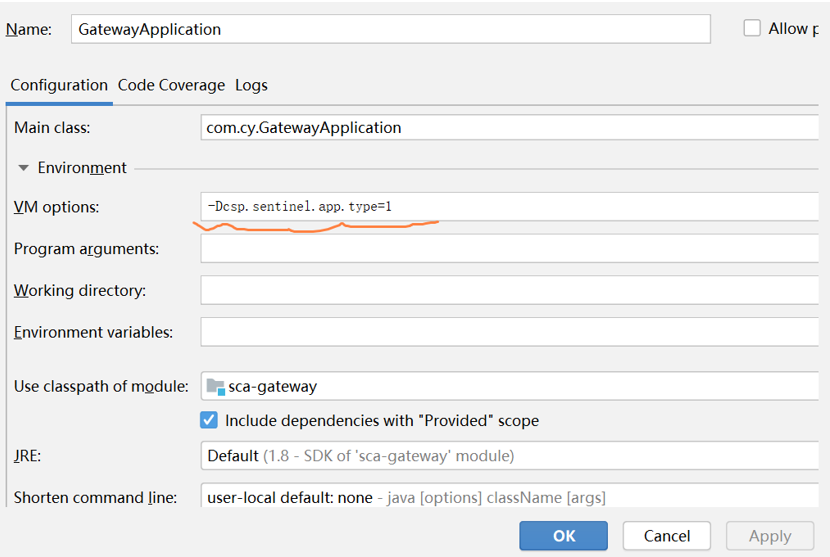
Task: Click the Program arguments field
Action: pyautogui.click(x=509, y=248)
